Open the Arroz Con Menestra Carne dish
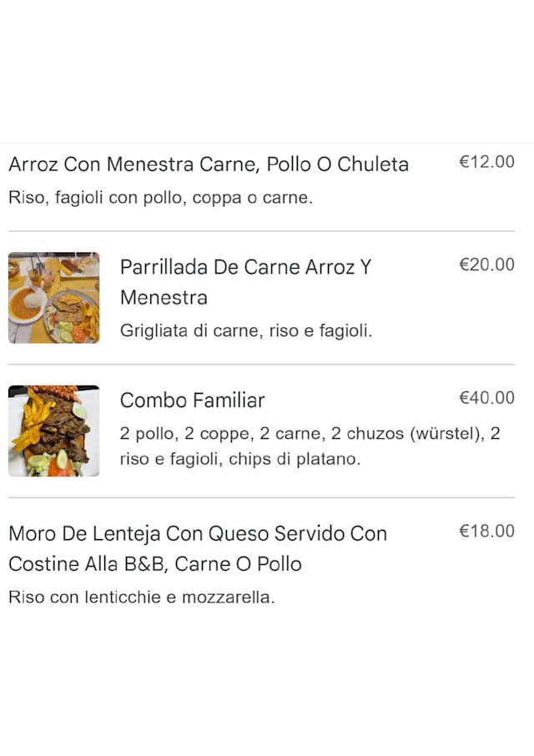 click(209, 164)
